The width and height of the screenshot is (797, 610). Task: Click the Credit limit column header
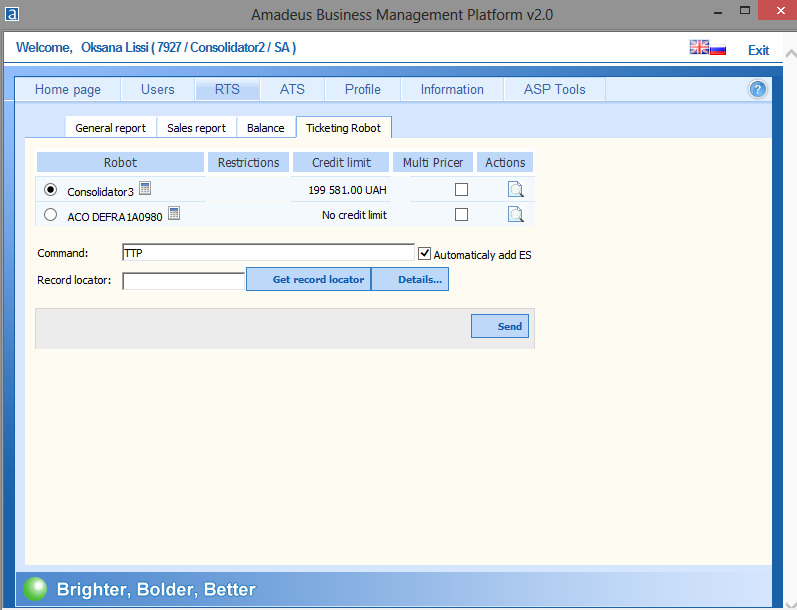(x=341, y=162)
